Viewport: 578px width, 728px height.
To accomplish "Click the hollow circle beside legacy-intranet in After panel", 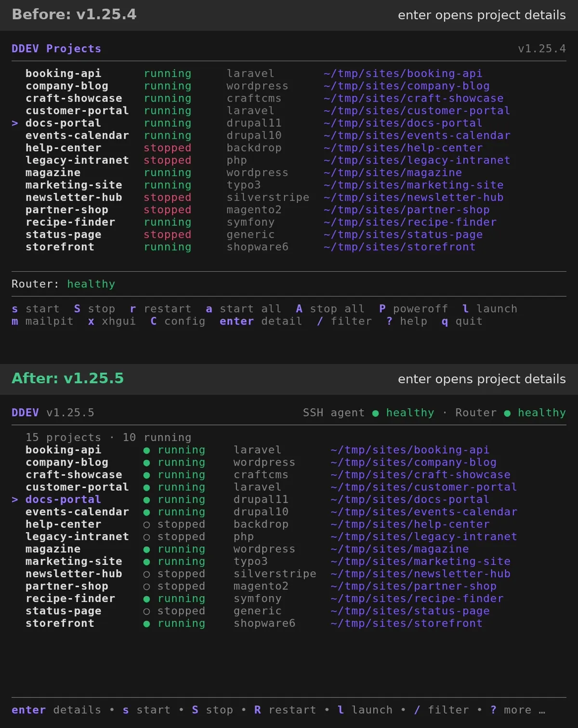I will pos(146,537).
